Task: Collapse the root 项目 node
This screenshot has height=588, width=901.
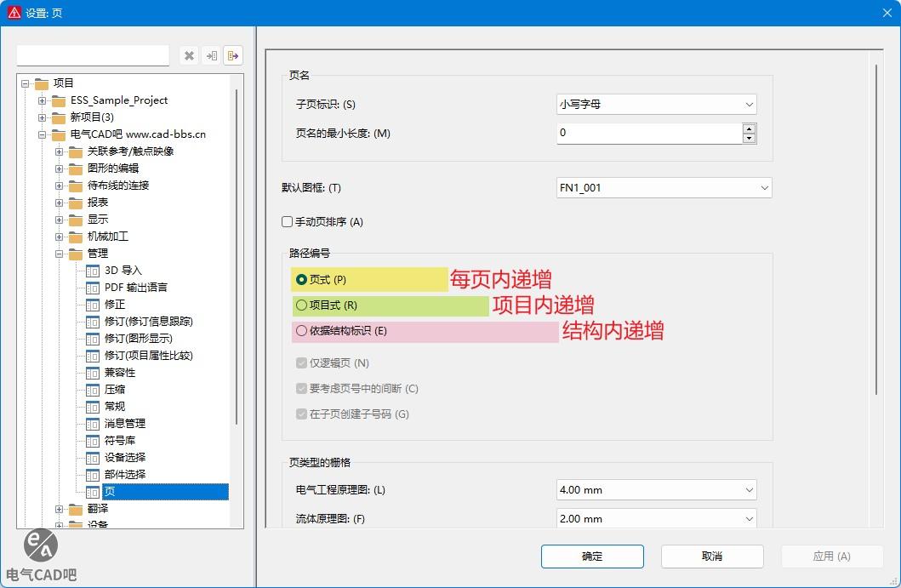Action: pyautogui.click(x=26, y=84)
